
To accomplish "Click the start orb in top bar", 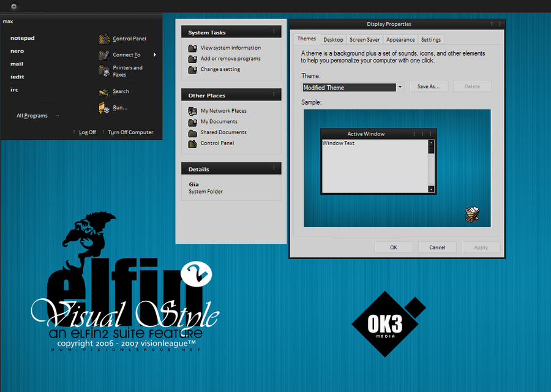I will point(14,6).
